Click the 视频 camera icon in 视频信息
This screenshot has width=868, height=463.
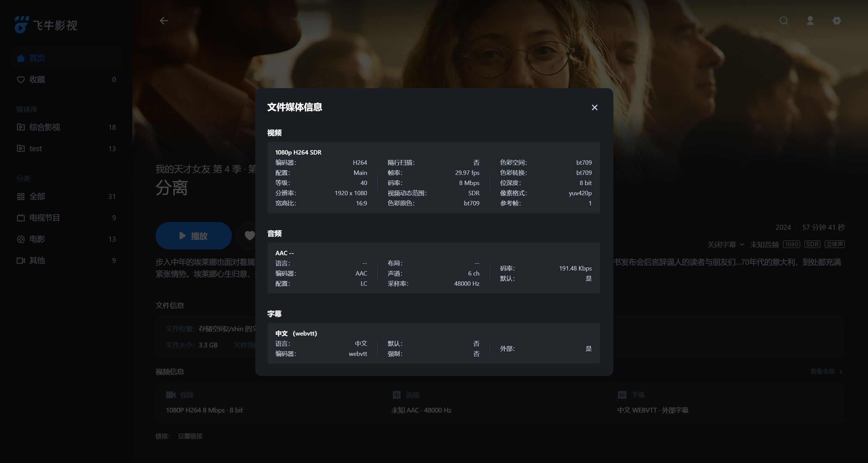pos(171,395)
